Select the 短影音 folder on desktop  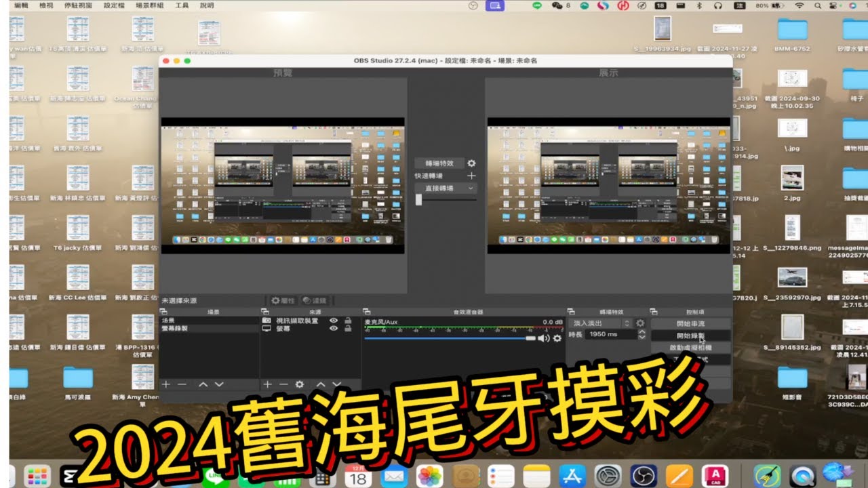[x=792, y=383]
